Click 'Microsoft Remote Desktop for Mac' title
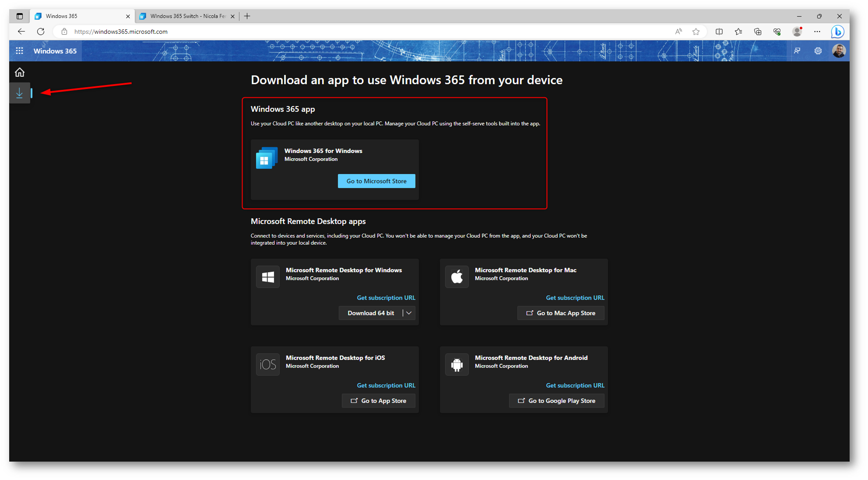 [525, 270]
